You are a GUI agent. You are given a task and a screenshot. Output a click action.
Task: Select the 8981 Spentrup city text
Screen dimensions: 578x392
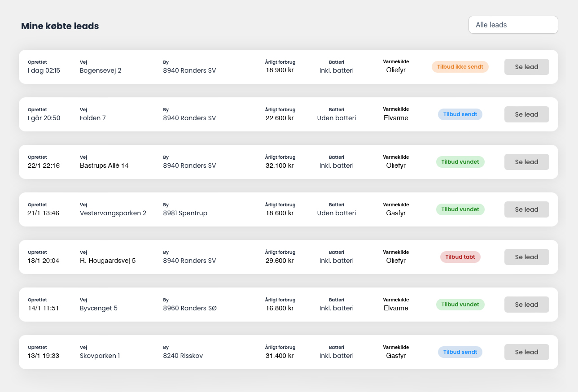coord(185,213)
